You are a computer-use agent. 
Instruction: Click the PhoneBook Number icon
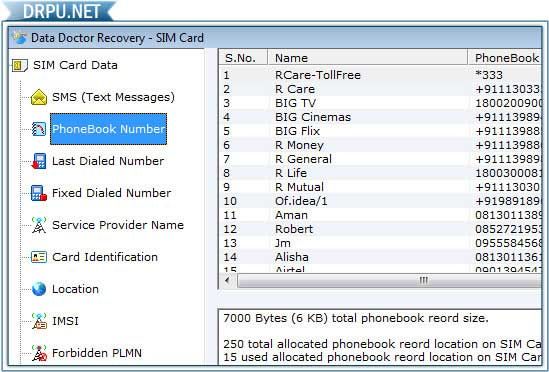[39, 129]
